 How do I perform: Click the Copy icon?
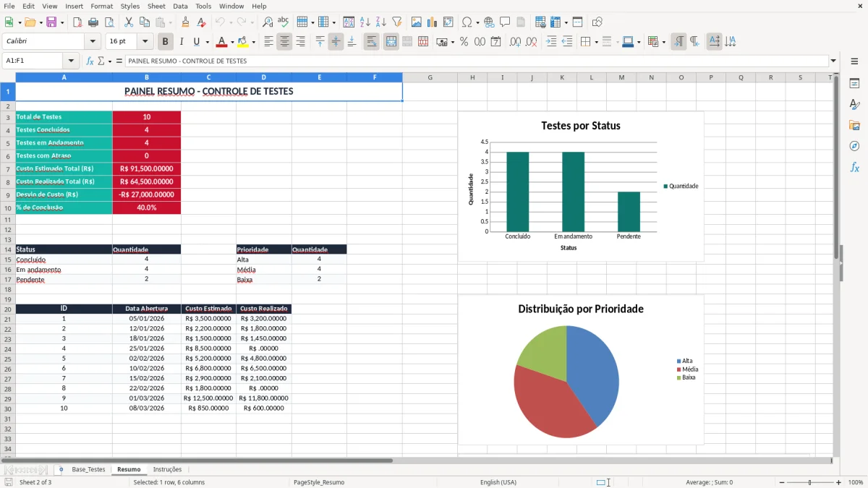tap(144, 22)
